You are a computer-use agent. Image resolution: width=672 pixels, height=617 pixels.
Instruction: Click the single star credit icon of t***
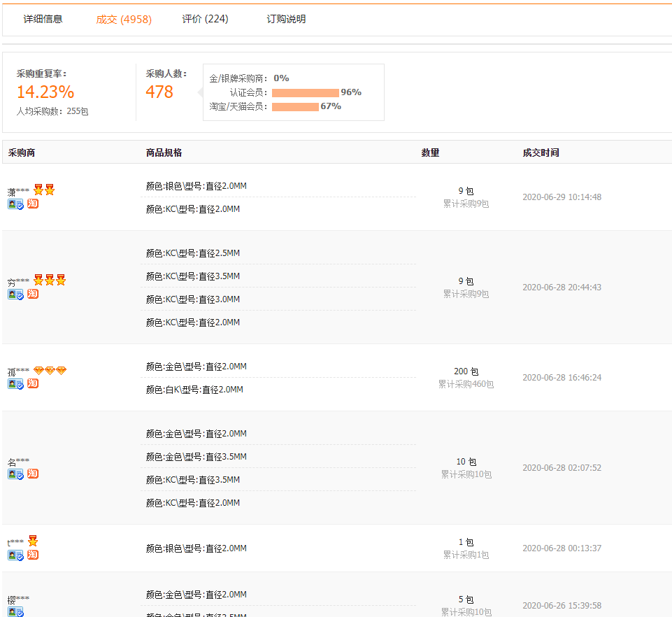(34, 540)
